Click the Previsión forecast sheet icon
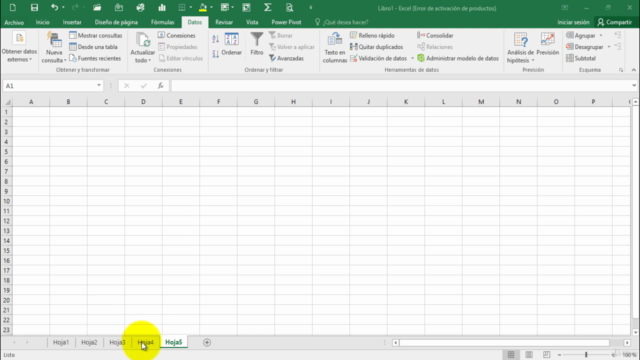The height and width of the screenshot is (360, 640). click(x=547, y=44)
